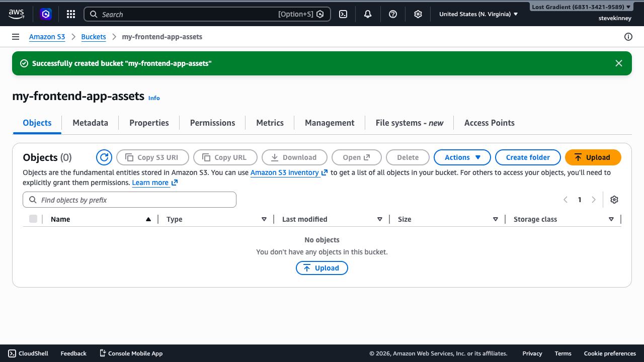Viewport: 644px width, 362px height.
Task: Launch CloudShell icon in top navigation bar
Action: [x=343, y=14]
